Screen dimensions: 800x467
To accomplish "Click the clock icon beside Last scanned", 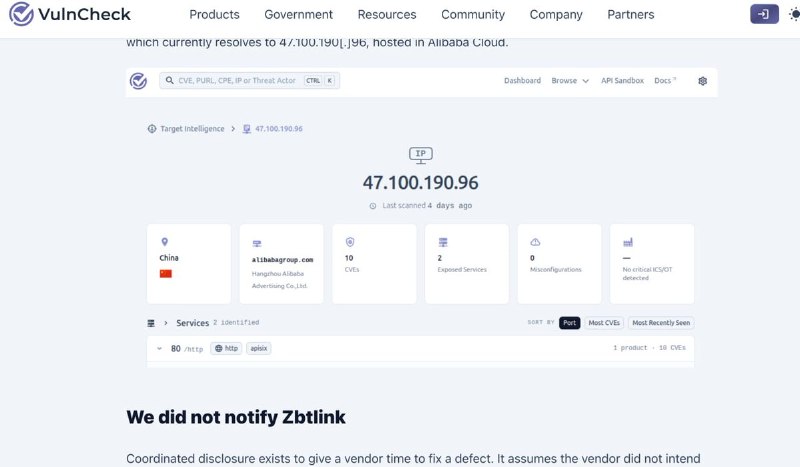I will (373, 206).
